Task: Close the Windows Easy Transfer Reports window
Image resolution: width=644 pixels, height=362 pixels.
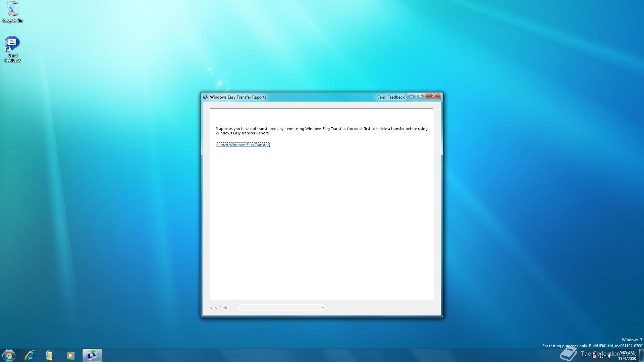Action: pos(433,96)
